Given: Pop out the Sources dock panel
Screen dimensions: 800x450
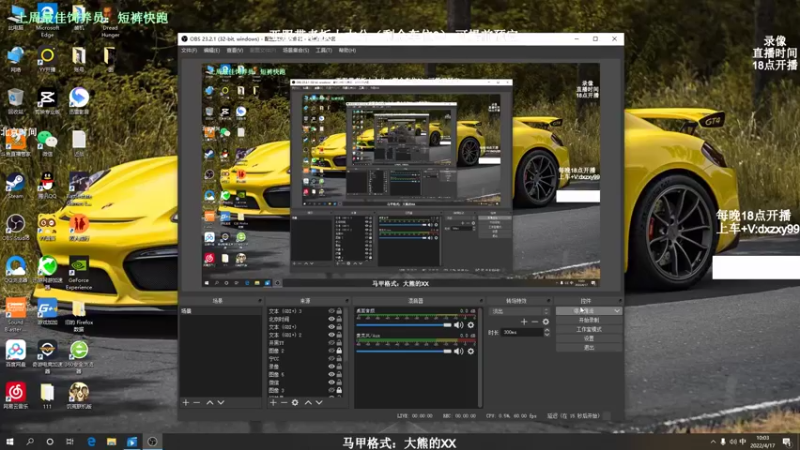Looking at the screenshot, I should point(346,301).
